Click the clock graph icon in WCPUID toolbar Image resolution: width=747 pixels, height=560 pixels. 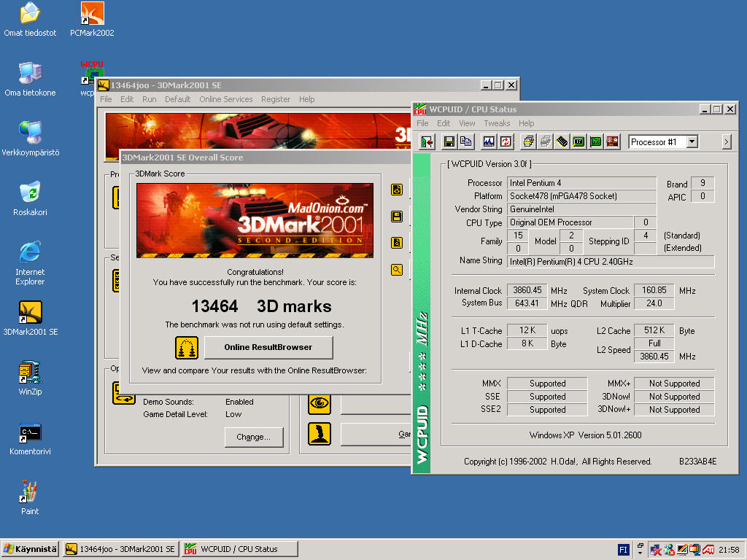point(489,141)
